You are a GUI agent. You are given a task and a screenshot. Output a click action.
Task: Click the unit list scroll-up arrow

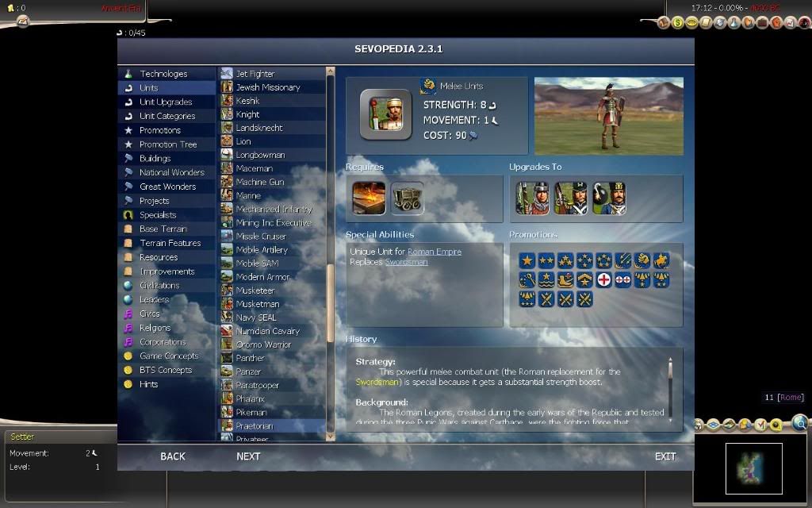coord(331,71)
